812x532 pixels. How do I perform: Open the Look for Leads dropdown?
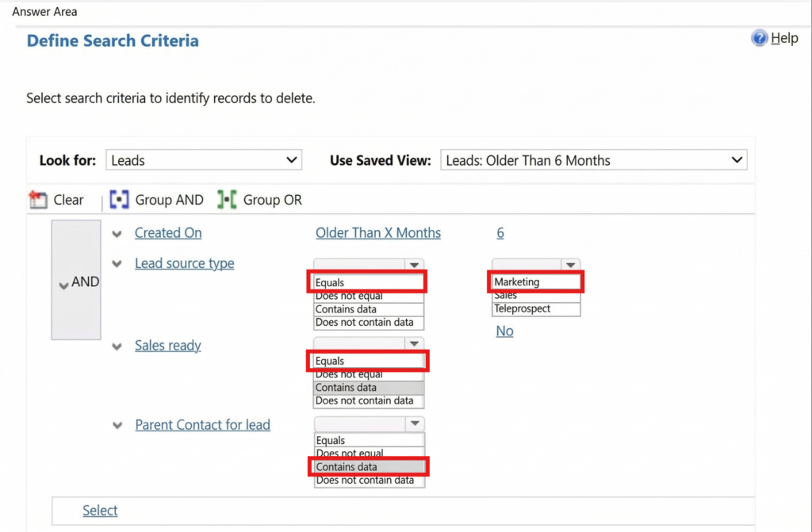(x=204, y=160)
